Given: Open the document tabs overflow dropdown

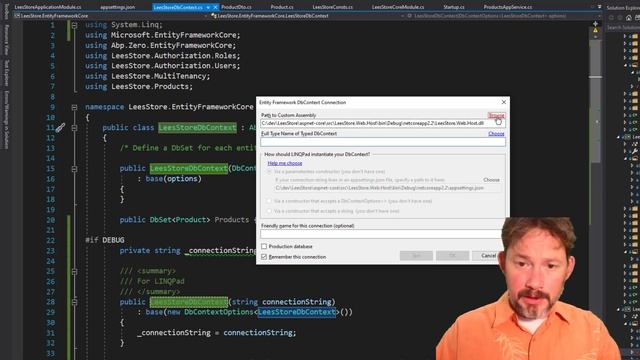Looking at the screenshot, I should pos(599,7).
